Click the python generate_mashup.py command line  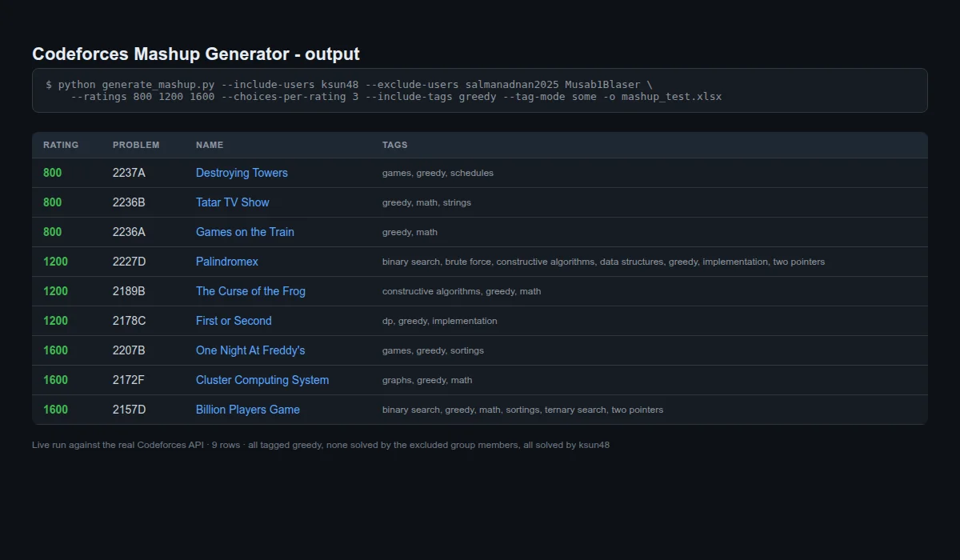[x=349, y=84]
